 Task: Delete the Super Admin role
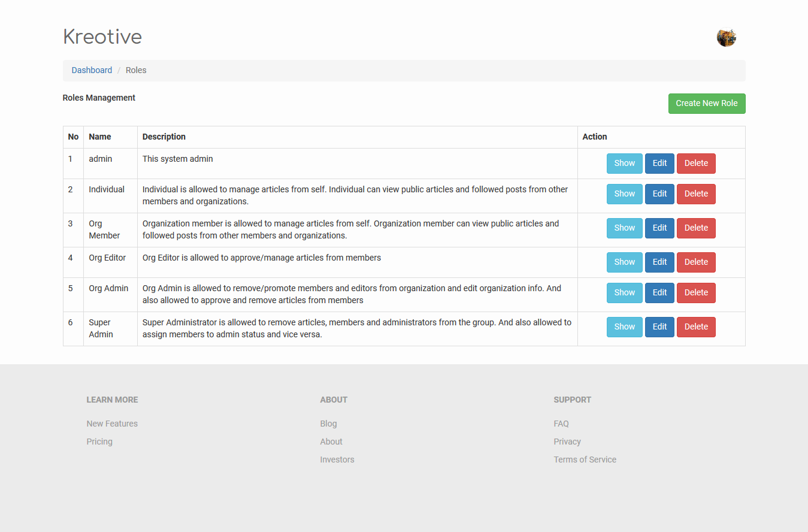[695, 327]
